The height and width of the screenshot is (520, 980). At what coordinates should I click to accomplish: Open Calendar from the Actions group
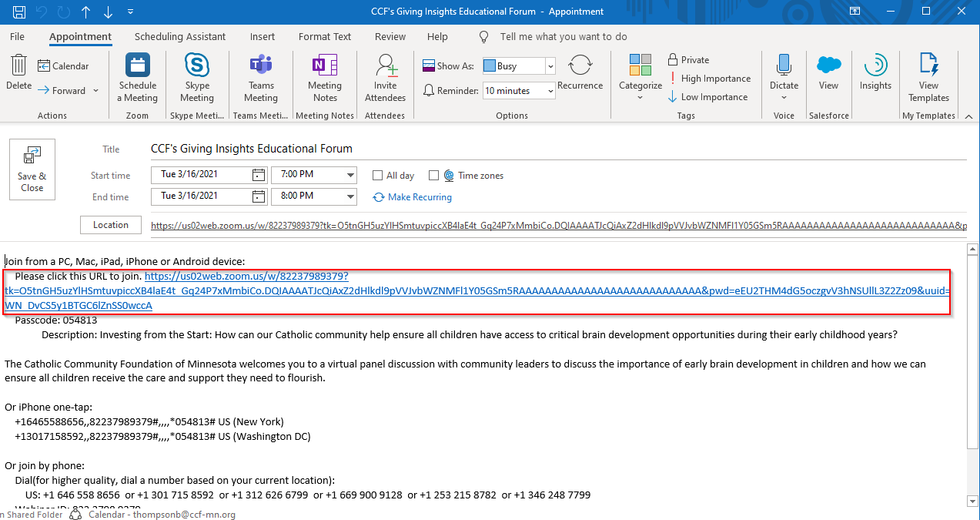click(63, 66)
